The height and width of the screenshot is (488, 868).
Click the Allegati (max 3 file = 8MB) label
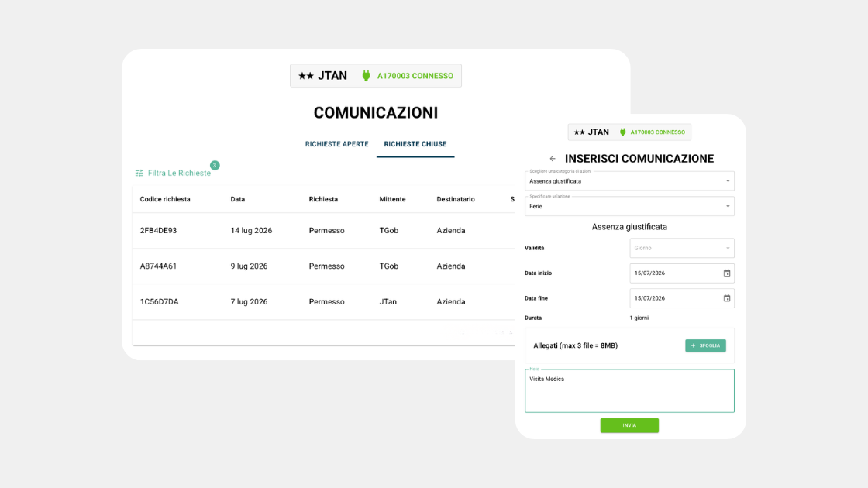(x=575, y=345)
